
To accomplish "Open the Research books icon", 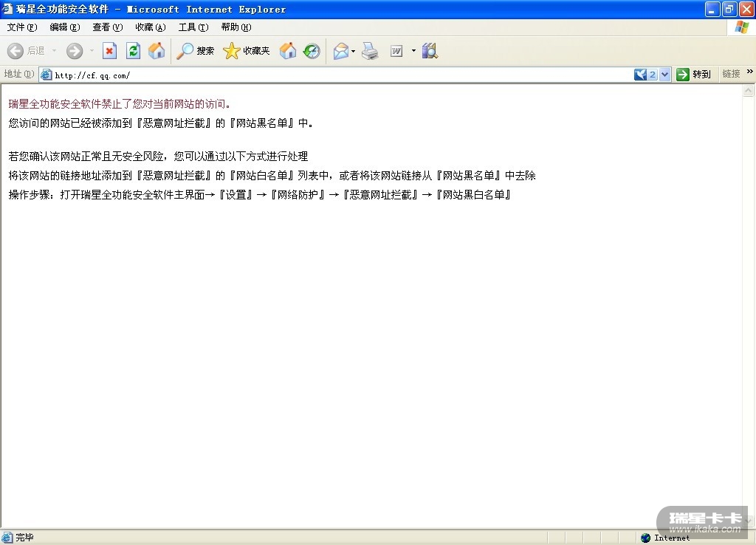I will coord(430,51).
